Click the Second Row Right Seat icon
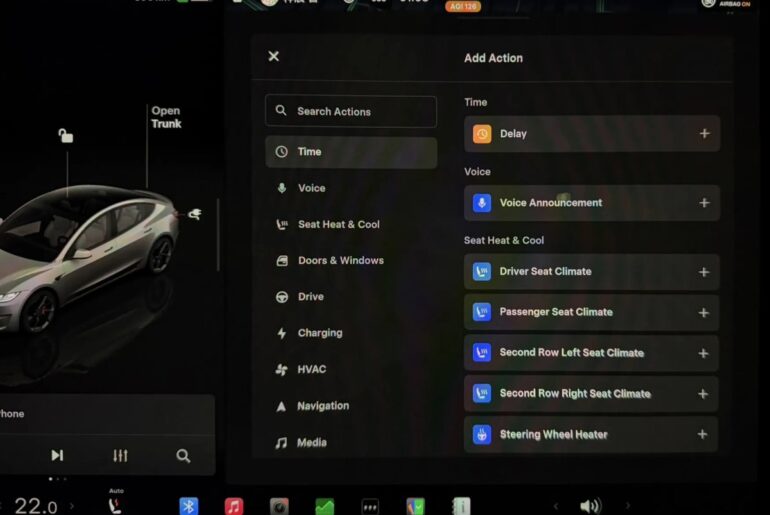770x515 pixels. point(482,393)
